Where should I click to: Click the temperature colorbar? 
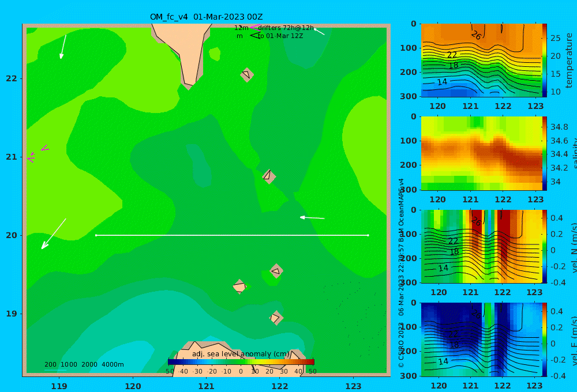pos(545,60)
